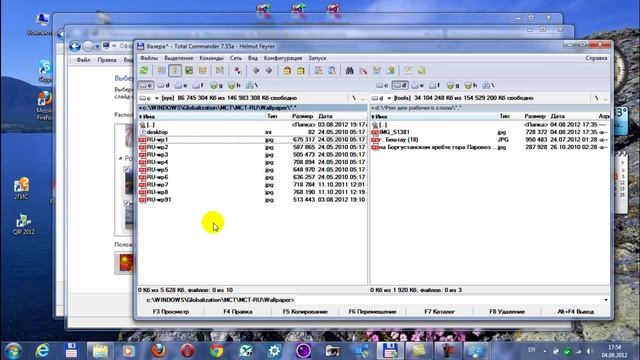Image resolution: width=640 pixels, height=360 pixels.
Task: Open the Команды menu
Action: click(x=211, y=58)
